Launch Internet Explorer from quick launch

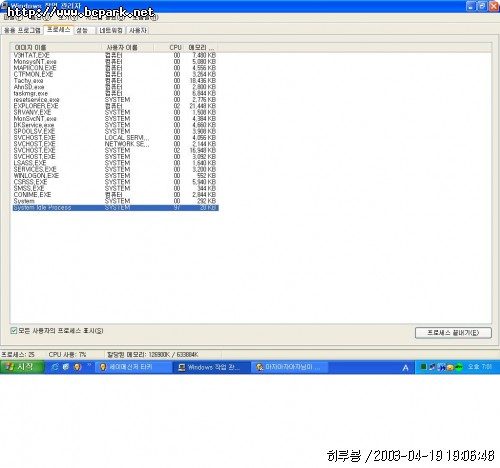pos(55,367)
